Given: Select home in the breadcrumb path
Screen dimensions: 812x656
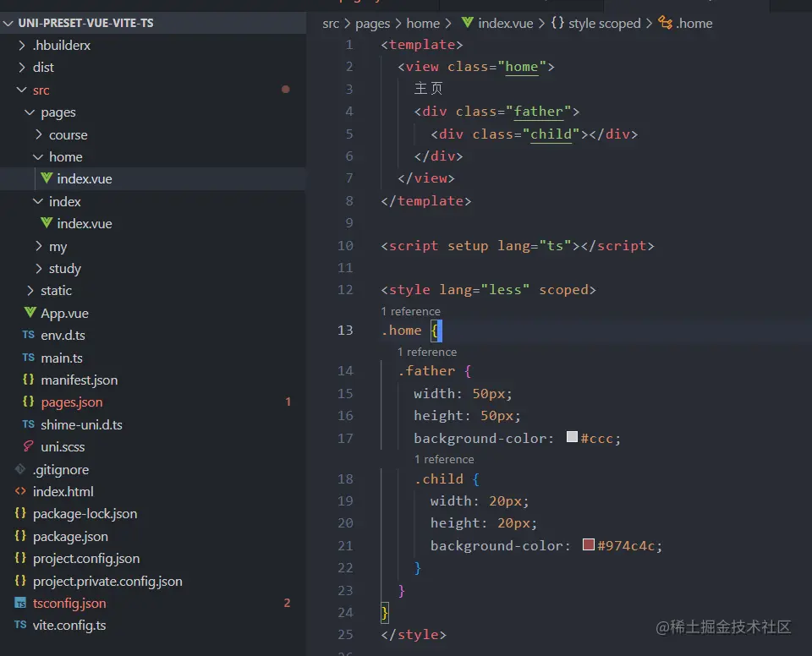Looking at the screenshot, I should click(423, 24).
